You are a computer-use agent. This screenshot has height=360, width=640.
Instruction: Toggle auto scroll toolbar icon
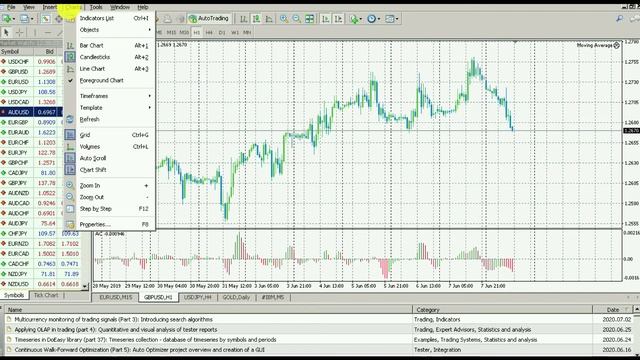(x=325, y=19)
